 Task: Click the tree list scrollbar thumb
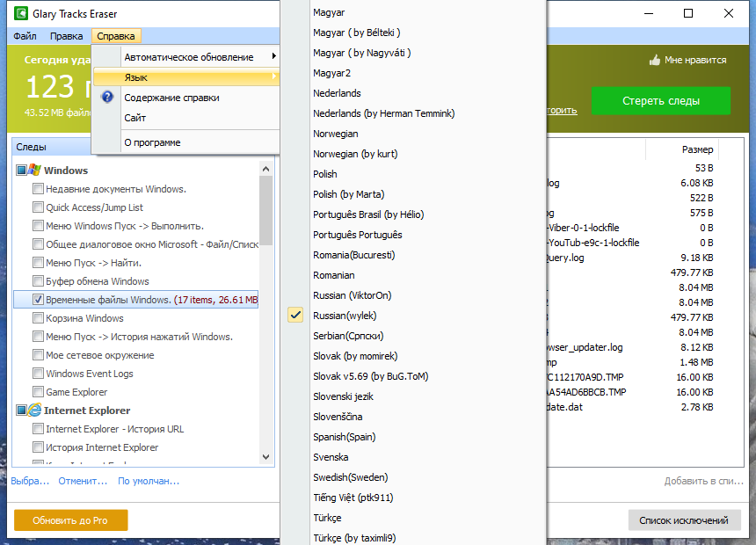pyautogui.click(x=265, y=211)
